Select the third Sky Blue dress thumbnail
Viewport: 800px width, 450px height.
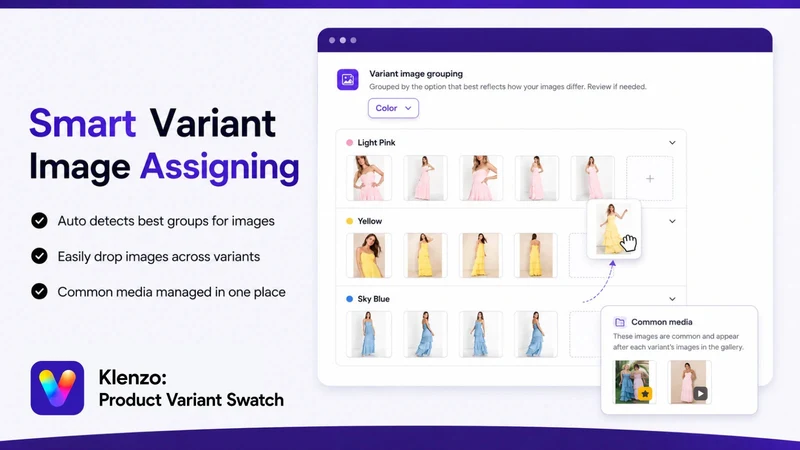(x=481, y=334)
